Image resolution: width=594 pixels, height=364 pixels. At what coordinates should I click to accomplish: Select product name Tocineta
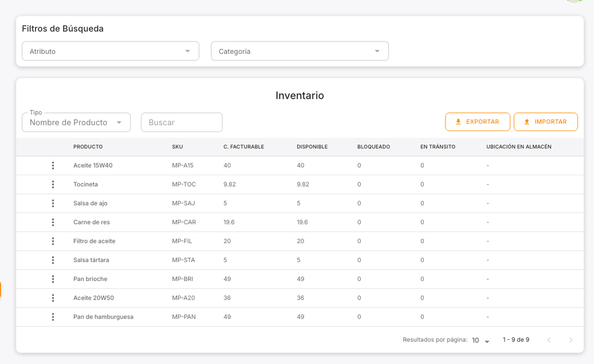(x=86, y=184)
